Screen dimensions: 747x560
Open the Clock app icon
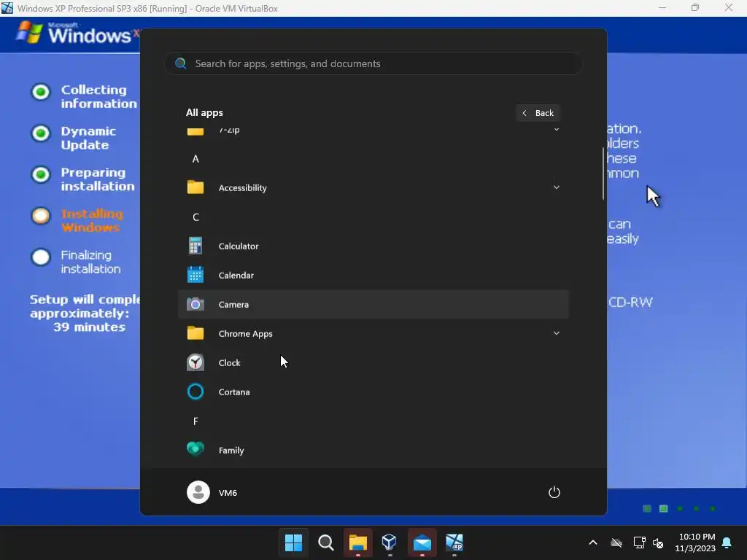click(196, 362)
